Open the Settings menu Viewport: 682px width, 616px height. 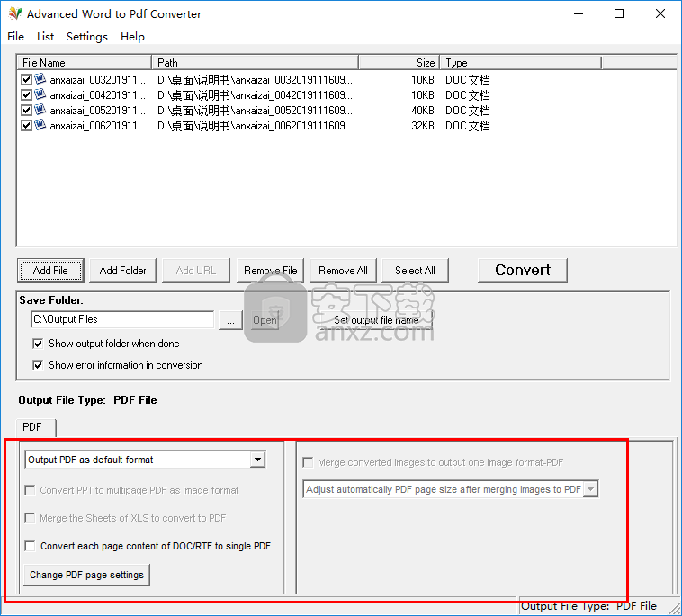click(x=87, y=37)
